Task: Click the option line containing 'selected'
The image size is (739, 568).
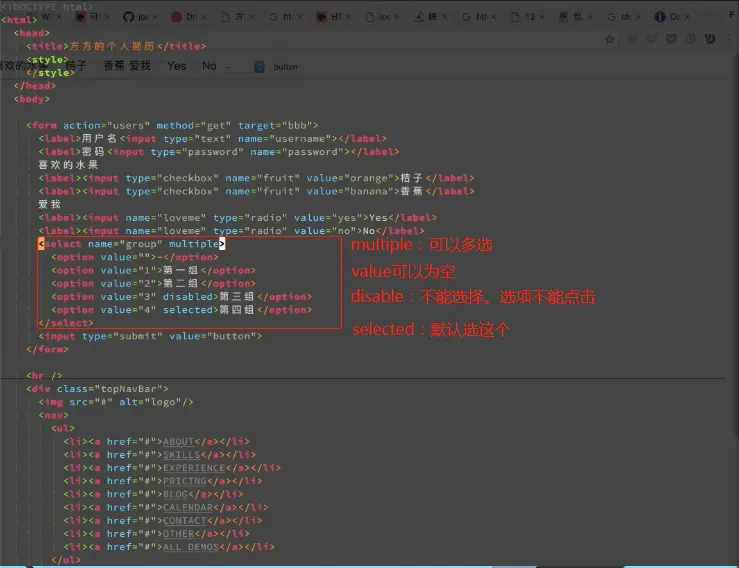Action: pos(181,310)
